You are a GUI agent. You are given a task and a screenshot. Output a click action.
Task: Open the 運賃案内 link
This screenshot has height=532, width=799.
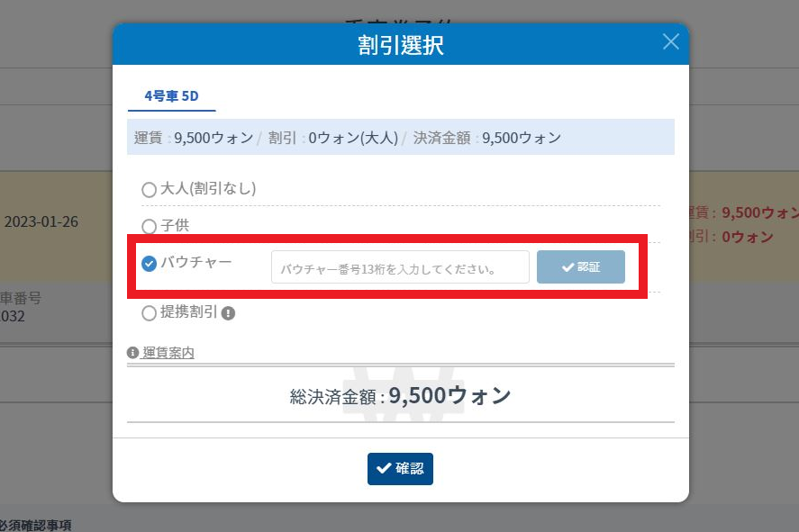pos(168,353)
